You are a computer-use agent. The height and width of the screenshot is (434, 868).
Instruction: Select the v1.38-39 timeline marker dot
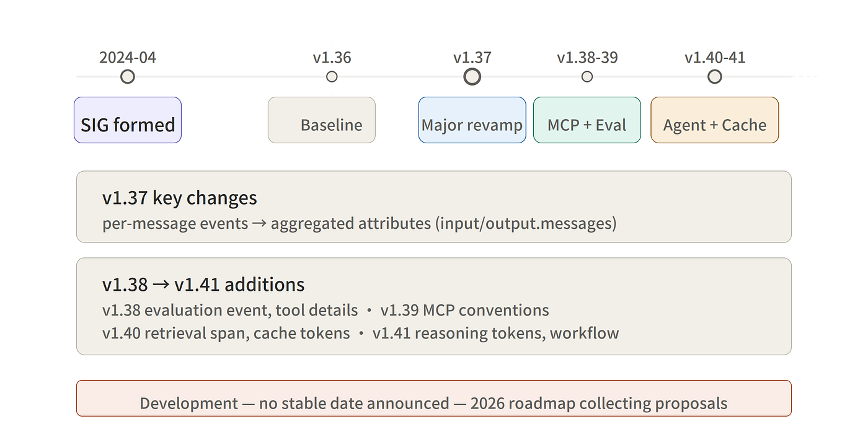tap(587, 77)
